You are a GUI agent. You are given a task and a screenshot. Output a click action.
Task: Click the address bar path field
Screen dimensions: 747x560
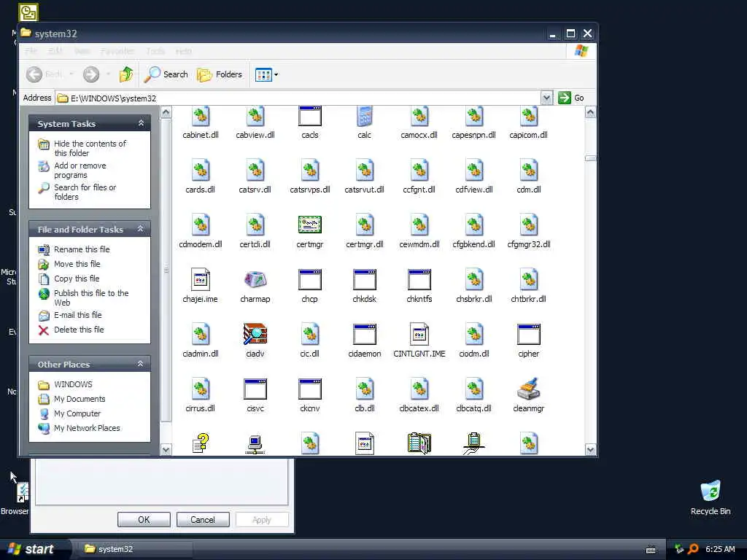(298, 98)
